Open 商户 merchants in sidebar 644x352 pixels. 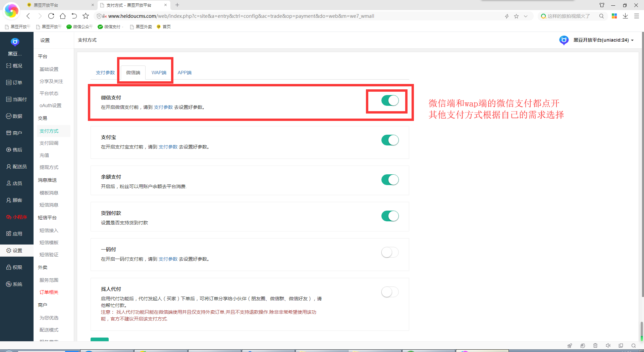pos(14,133)
